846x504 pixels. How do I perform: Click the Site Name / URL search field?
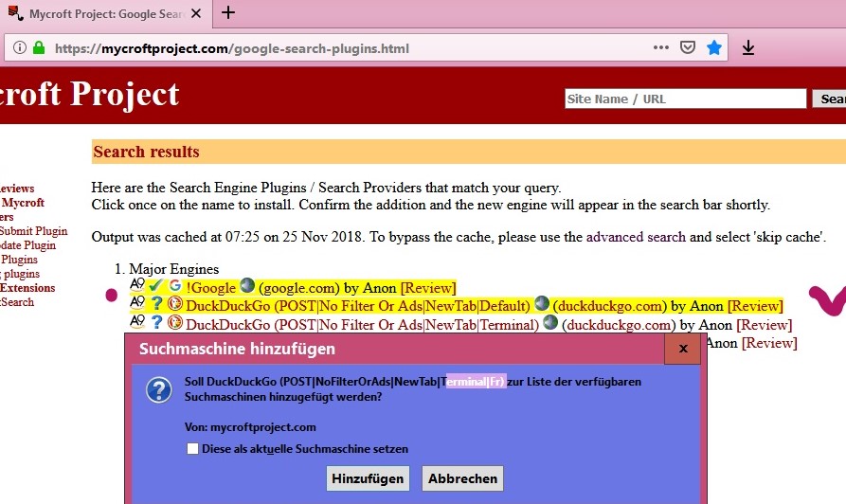(685, 99)
